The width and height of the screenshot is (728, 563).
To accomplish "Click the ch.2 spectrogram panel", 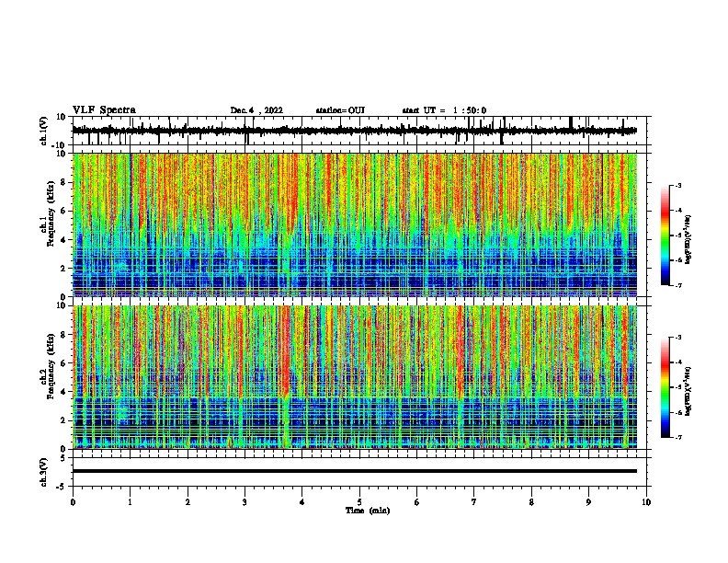I will tap(354, 377).
